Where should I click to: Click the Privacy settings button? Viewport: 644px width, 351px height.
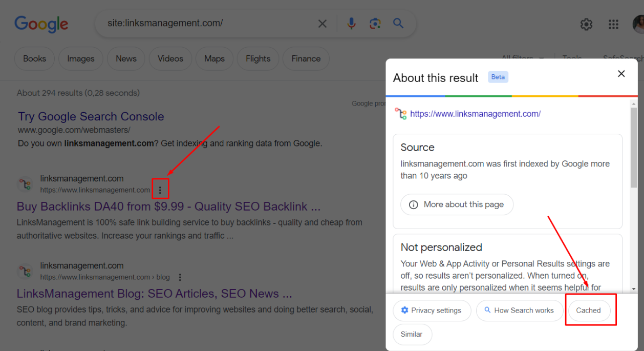point(432,311)
